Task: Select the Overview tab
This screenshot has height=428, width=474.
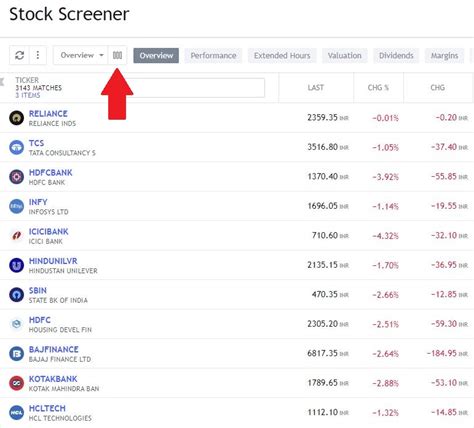Action: 156,56
